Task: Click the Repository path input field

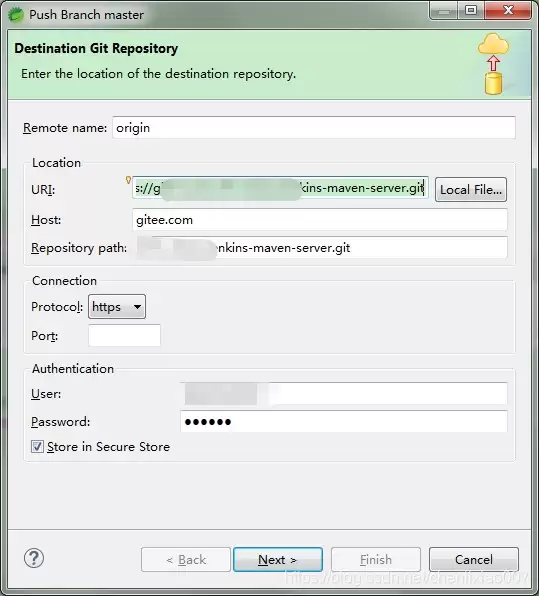Action: click(x=320, y=248)
